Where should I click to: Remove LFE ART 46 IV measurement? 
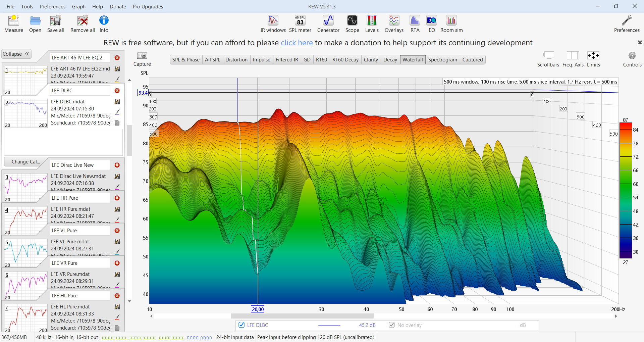[x=117, y=58]
